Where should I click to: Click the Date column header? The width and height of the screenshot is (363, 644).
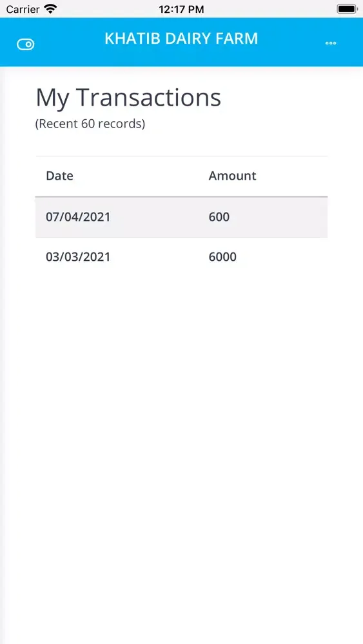tap(59, 176)
